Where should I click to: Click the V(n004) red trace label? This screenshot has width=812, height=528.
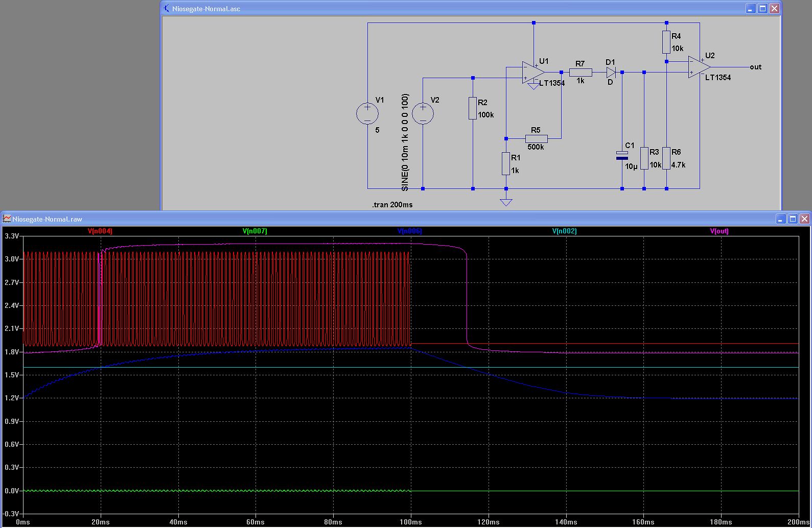click(x=100, y=231)
